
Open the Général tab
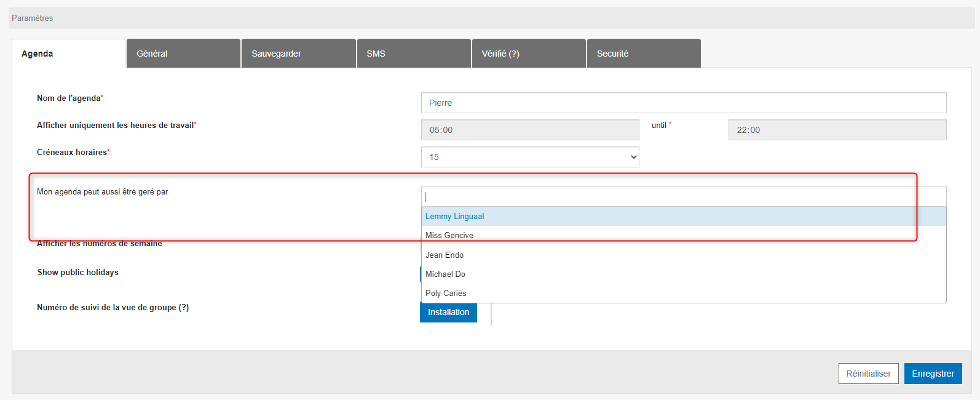[183, 54]
